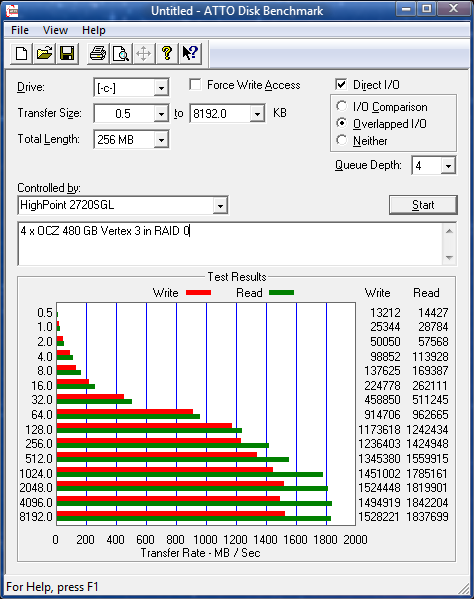Enable the Force Write Access checkbox
The image size is (474, 599).
click(195, 84)
